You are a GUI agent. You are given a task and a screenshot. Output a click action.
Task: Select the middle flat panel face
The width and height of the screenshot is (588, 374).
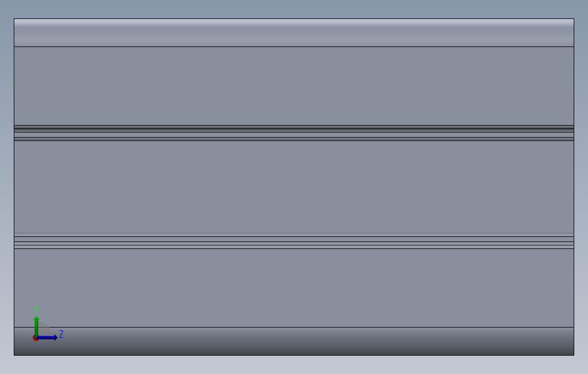click(x=294, y=187)
